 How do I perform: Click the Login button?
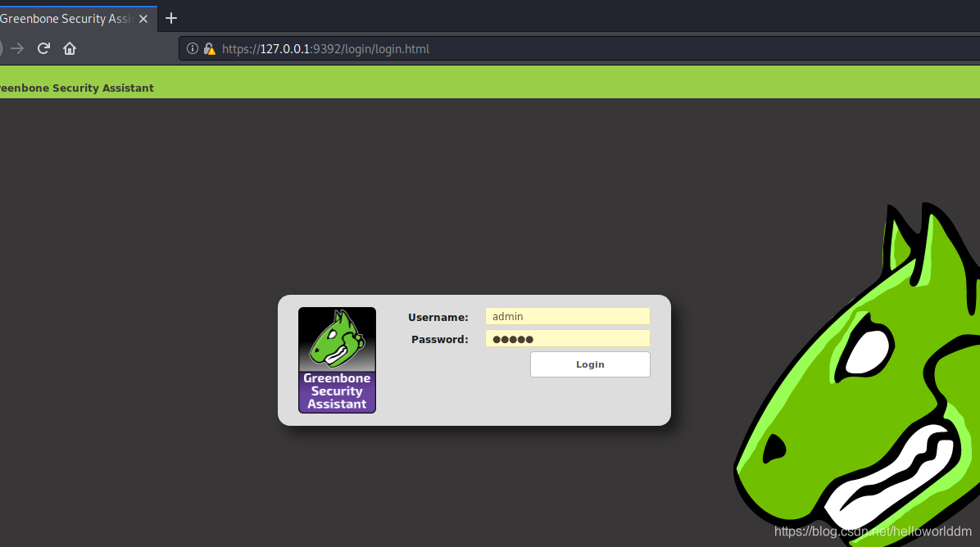tap(590, 364)
